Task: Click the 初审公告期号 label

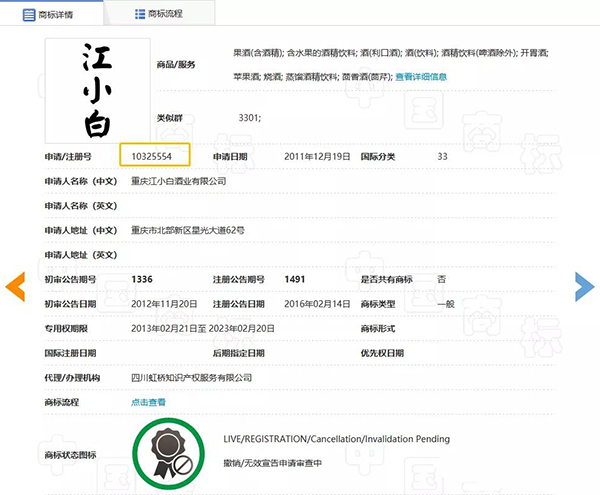Action: [70, 279]
